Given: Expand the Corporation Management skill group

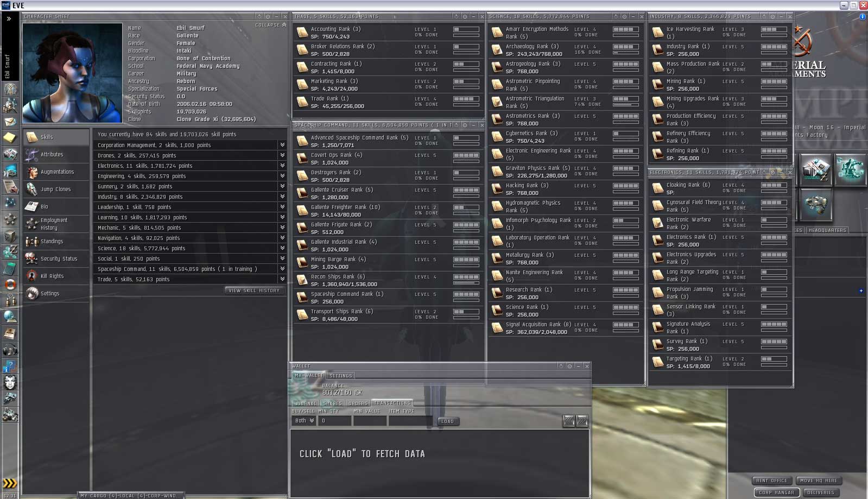Looking at the screenshot, I should (282, 145).
